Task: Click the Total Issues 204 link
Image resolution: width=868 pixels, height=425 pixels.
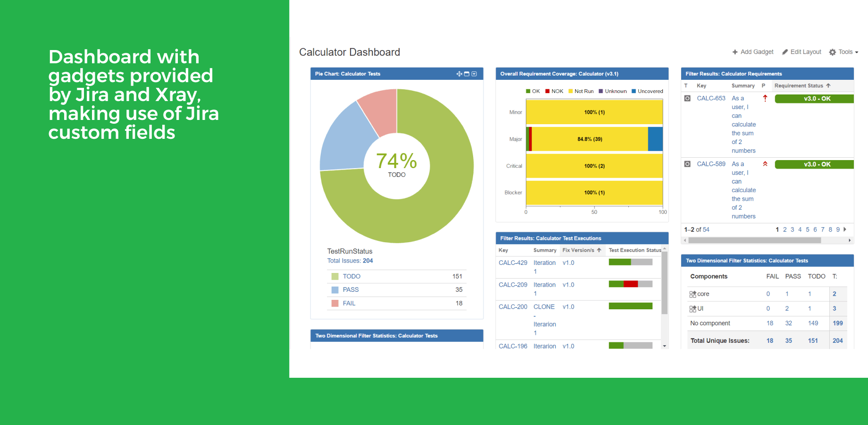Action: (368, 260)
